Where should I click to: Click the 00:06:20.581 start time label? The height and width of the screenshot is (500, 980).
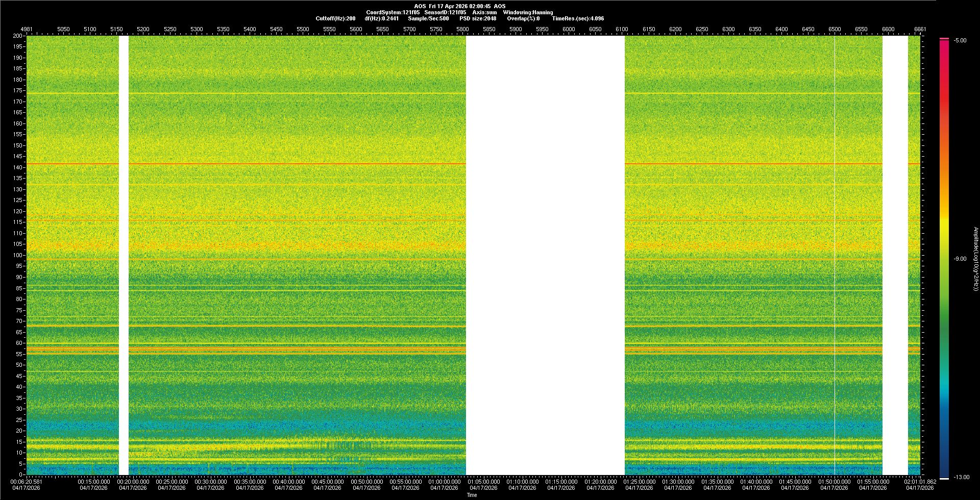[x=28, y=482]
